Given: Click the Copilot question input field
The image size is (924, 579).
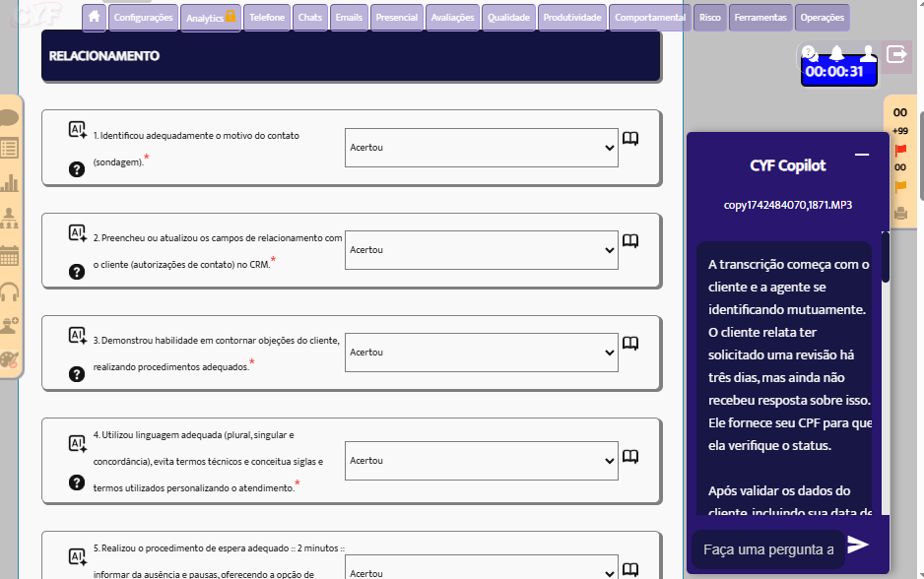Looking at the screenshot, I should pos(762,548).
